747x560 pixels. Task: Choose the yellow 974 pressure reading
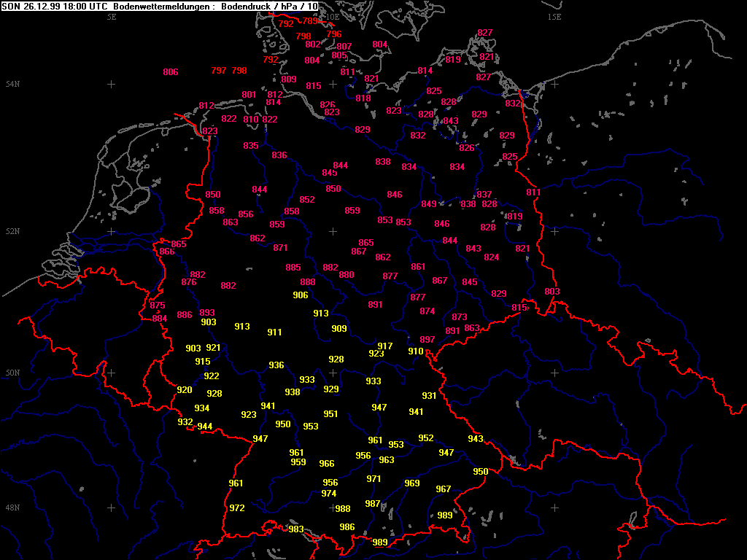pos(329,494)
